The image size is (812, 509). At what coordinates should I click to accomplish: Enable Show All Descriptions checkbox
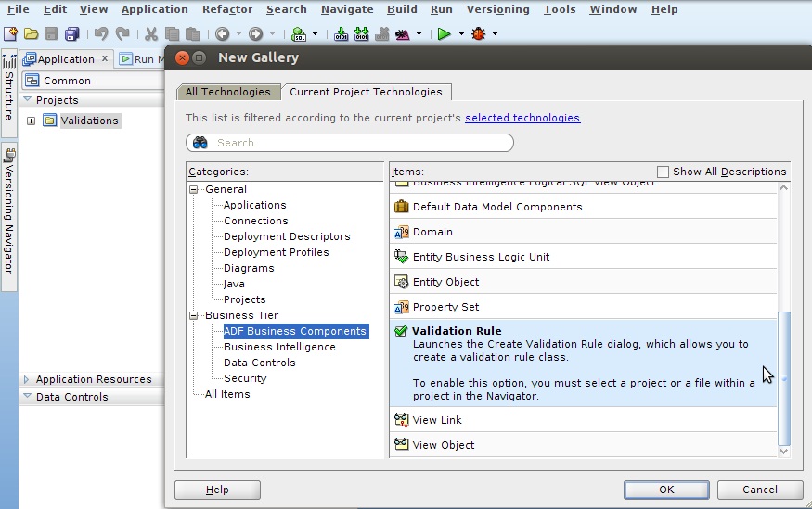point(663,172)
